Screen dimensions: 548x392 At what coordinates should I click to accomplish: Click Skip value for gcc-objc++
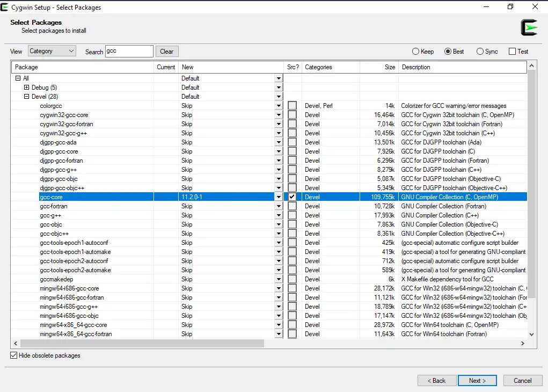pos(187,234)
